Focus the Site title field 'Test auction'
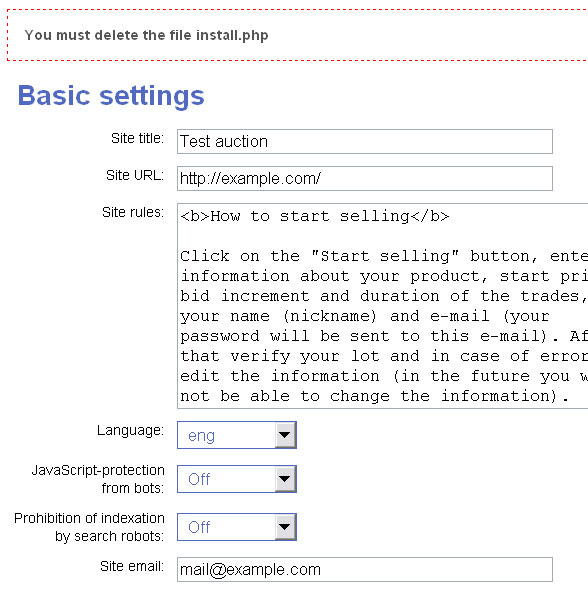588x590 pixels. coord(365,141)
